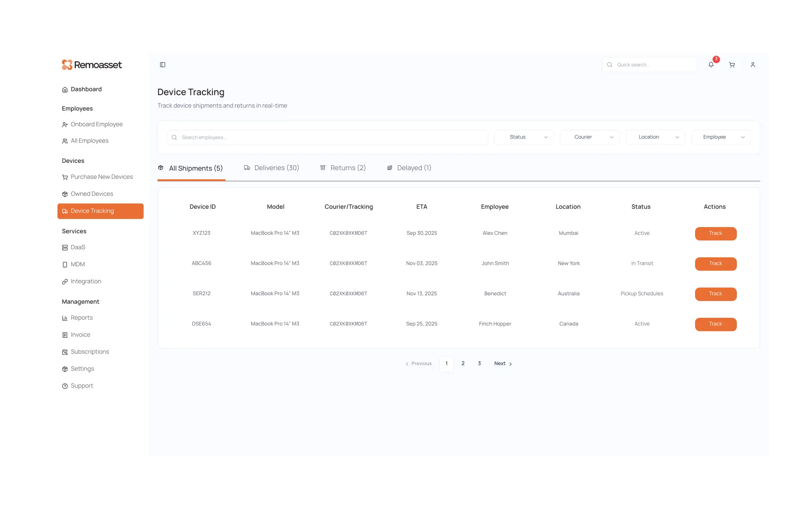Viewport: 812px width, 509px height.
Task: Click the Device ID column header
Action: [x=203, y=207]
